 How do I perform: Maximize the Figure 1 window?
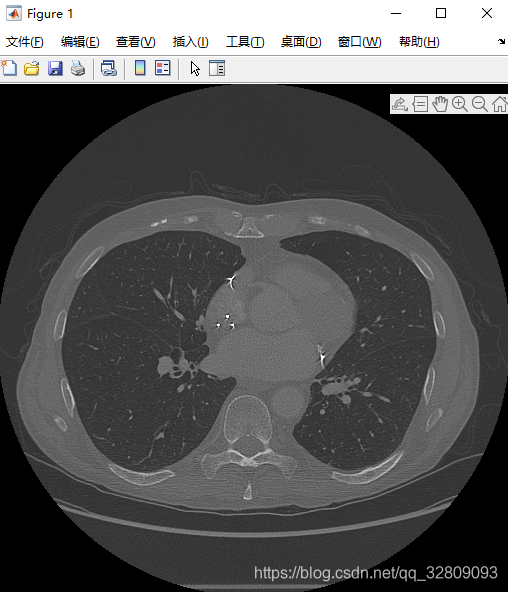441,14
